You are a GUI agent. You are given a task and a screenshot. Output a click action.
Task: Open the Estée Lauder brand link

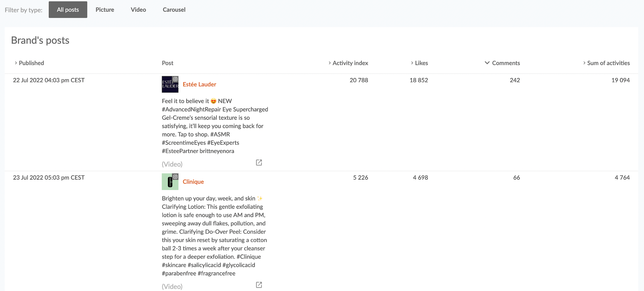199,84
